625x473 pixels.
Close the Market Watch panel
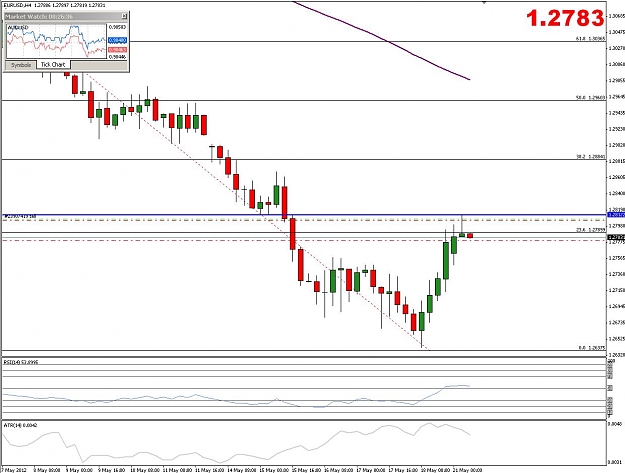click(x=124, y=16)
